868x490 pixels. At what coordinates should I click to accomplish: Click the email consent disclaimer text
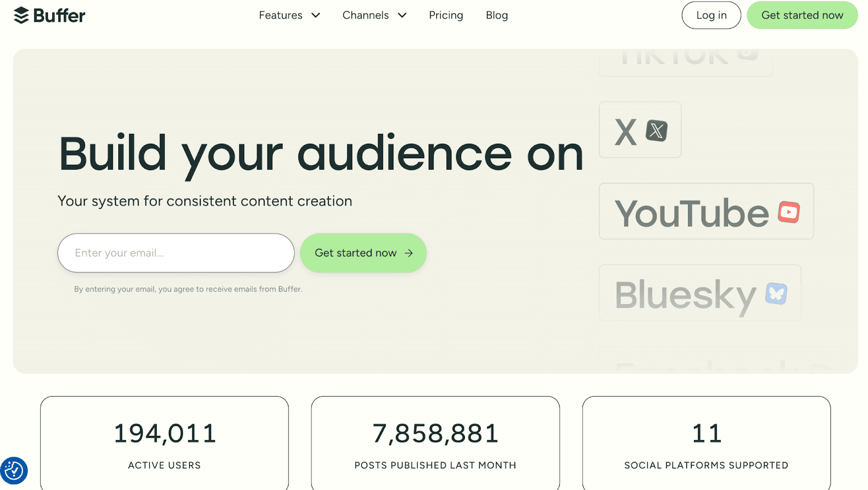pyautogui.click(x=188, y=289)
